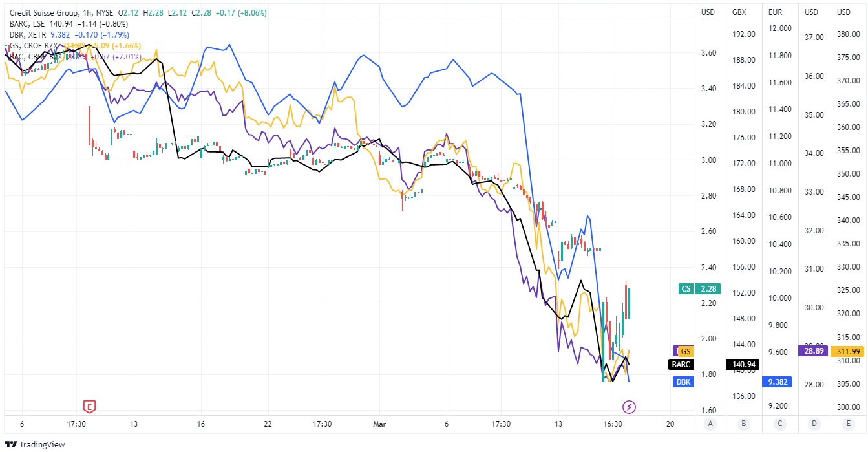868x452 pixels.
Task: Click the black BARC series tag
Action: [x=682, y=365]
